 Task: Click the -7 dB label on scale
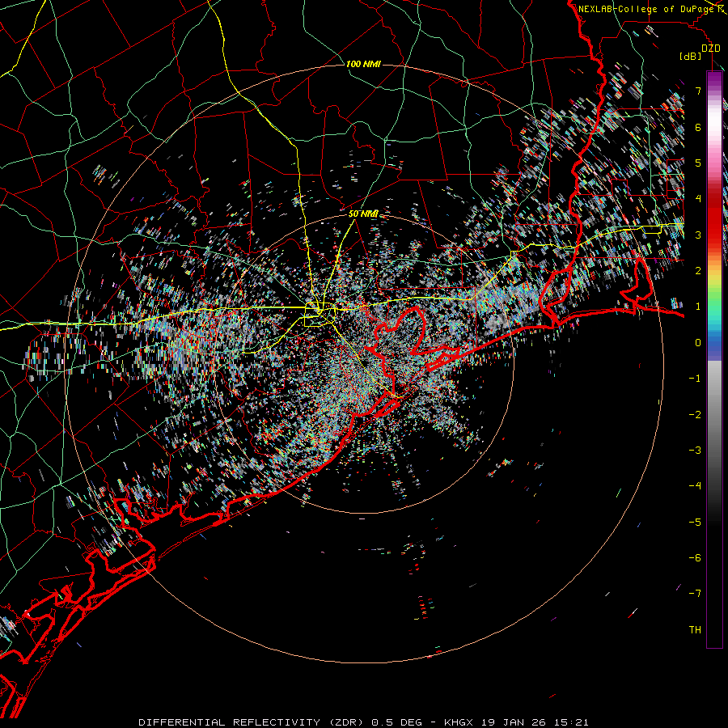click(695, 594)
